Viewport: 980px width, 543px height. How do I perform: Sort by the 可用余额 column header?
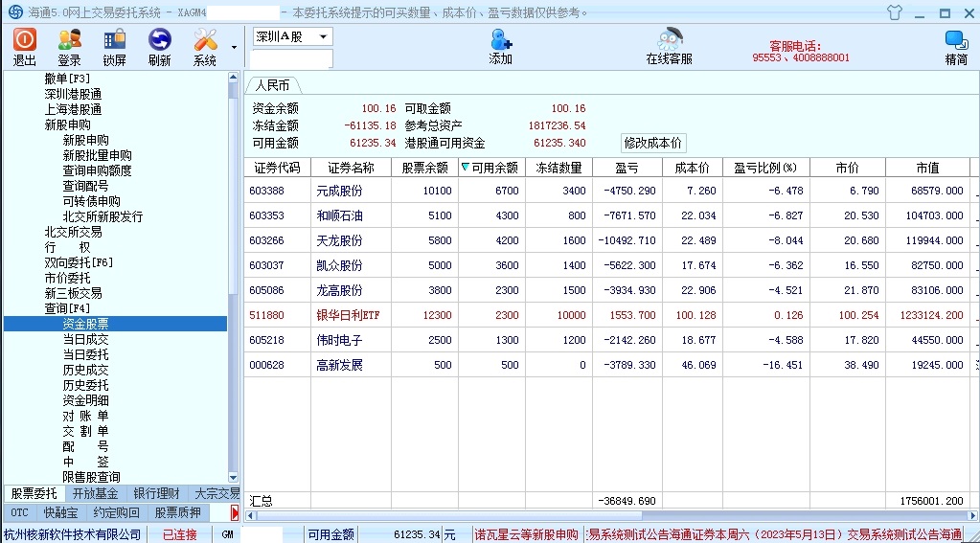click(490, 168)
